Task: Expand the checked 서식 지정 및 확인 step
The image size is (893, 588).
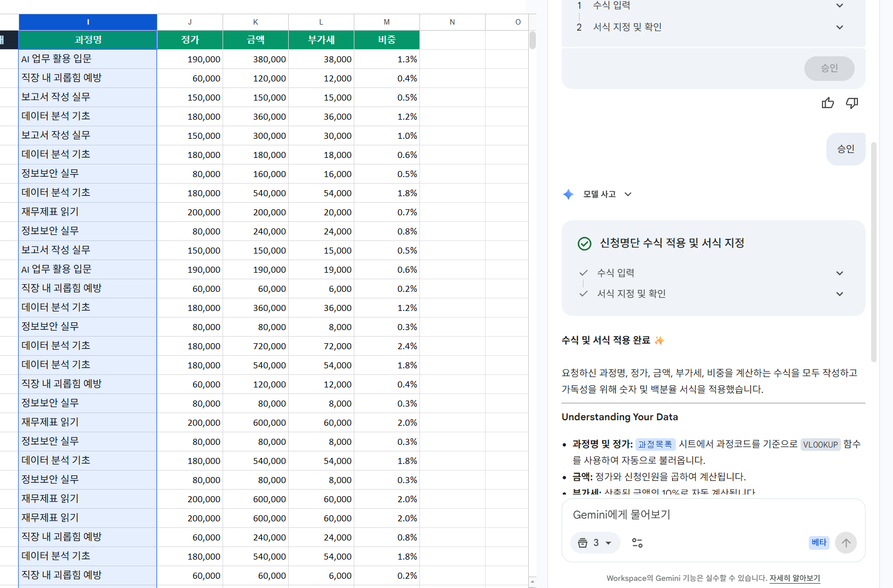Action: point(839,293)
